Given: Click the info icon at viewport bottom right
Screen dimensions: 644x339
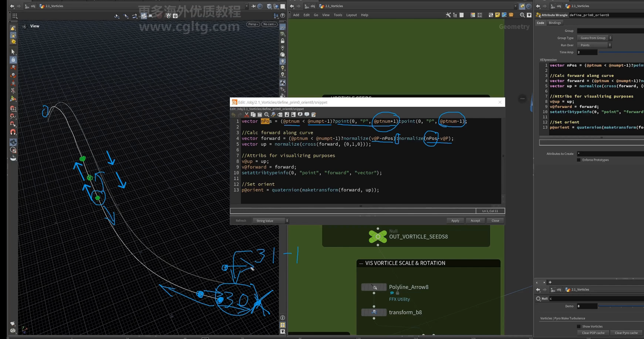Looking at the screenshot, I should [282, 318].
